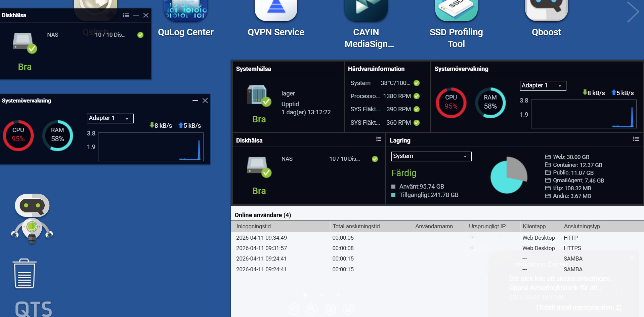This screenshot has width=644, height=317.
Task: Sort by the Inloggningstid column header
Action: [254, 226]
